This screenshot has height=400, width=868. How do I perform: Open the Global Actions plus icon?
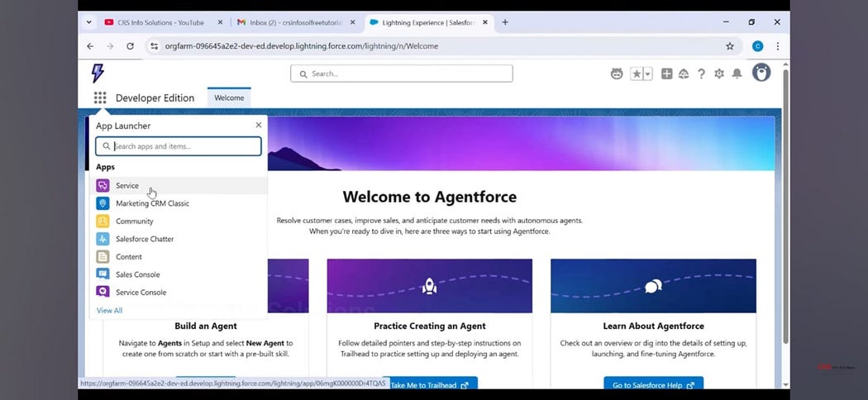[667, 74]
